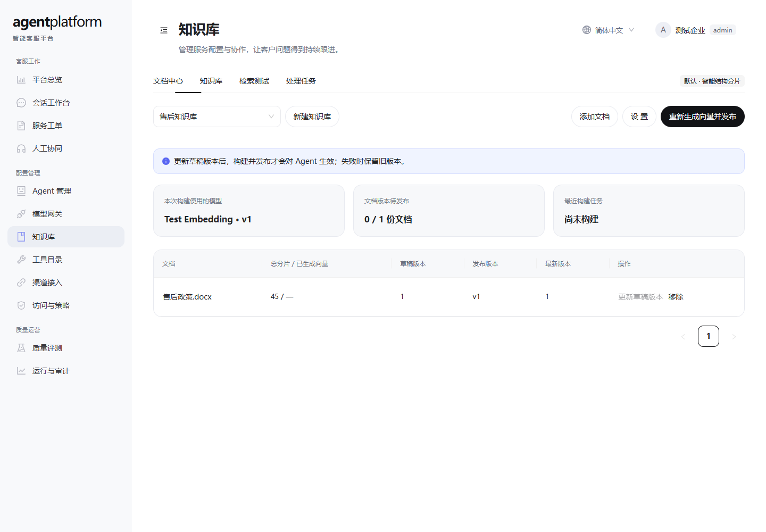Click the 模型网关 icon in sidebar
The width and height of the screenshot is (766, 532).
point(21,214)
